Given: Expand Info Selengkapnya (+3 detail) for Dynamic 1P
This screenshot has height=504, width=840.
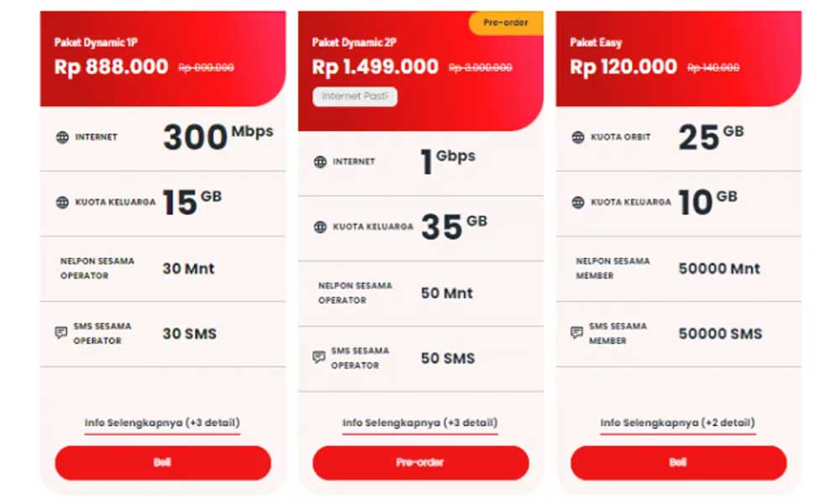Looking at the screenshot, I should click(x=162, y=423).
